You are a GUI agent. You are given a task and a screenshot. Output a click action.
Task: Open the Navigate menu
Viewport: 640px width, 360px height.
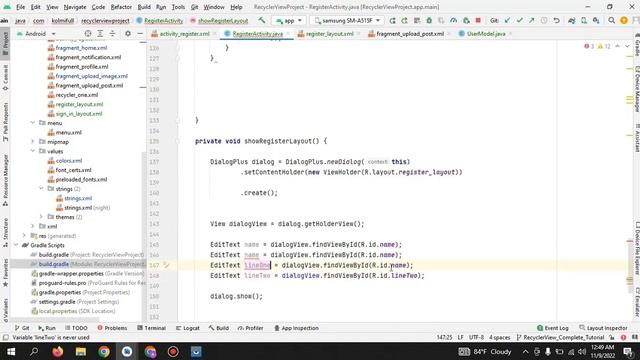point(75,7)
